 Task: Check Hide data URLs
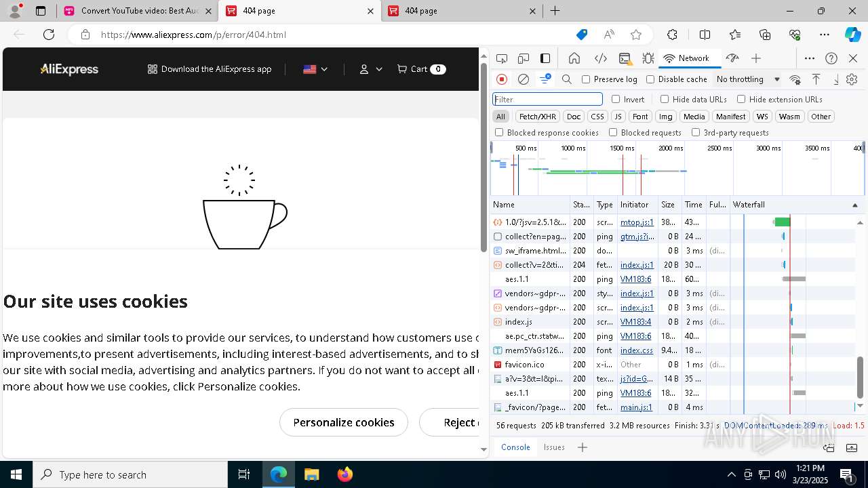[665, 99]
